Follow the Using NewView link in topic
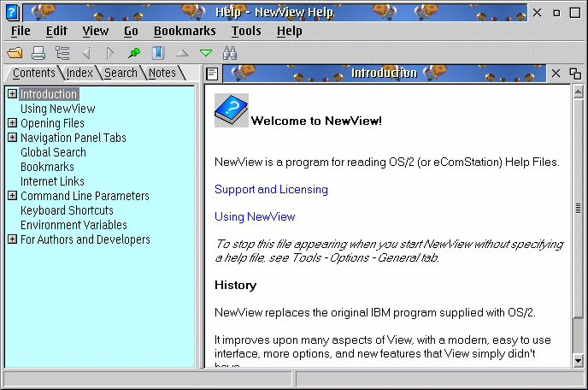 255,216
